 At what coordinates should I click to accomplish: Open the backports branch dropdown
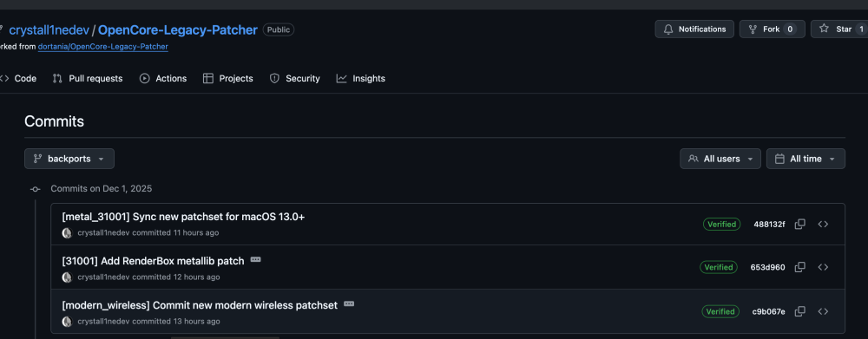pyautogui.click(x=69, y=159)
